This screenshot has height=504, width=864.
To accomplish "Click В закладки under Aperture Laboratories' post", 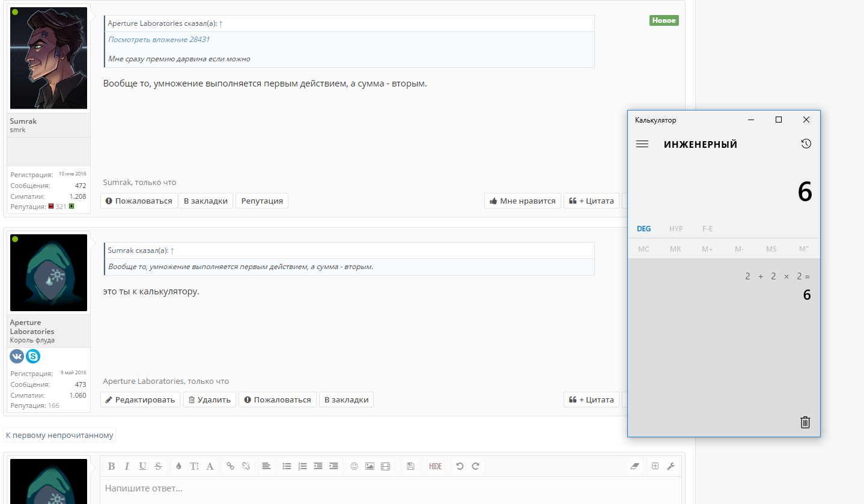I will point(346,399).
